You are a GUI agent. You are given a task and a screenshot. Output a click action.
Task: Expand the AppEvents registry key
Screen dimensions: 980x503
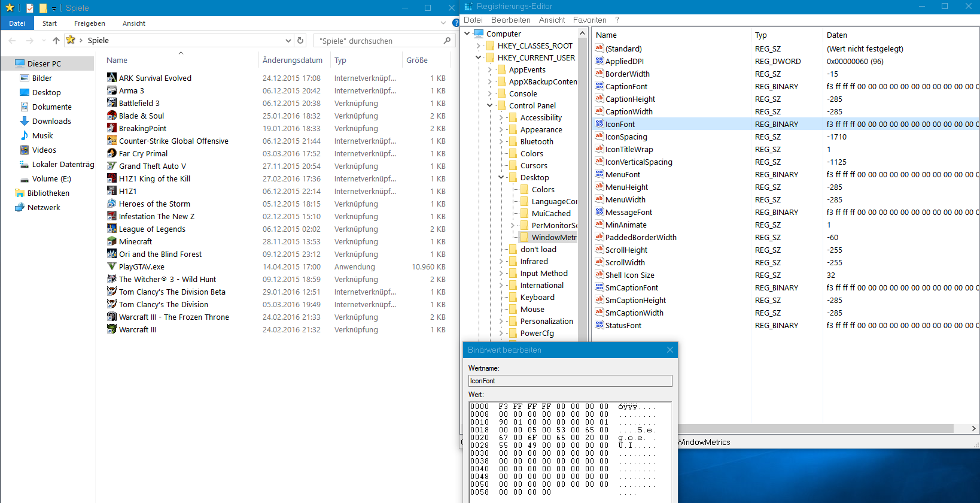pos(490,69)
